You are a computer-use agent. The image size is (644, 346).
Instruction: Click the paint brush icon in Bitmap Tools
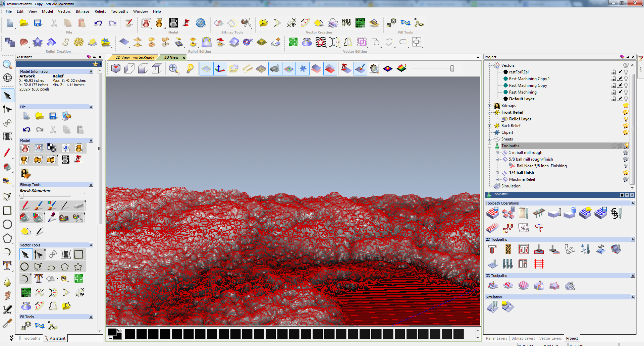pos(39,205)
